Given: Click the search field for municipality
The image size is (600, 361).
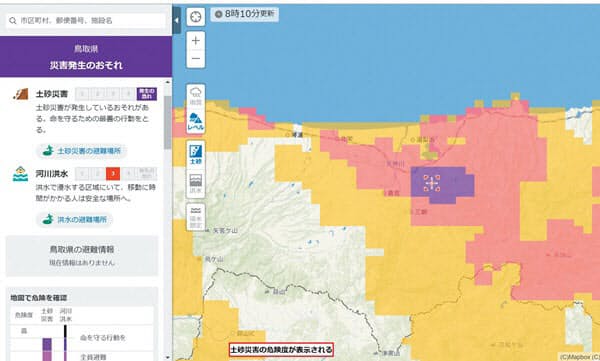Looking at the screenshot, I should (x=86, y=20).
